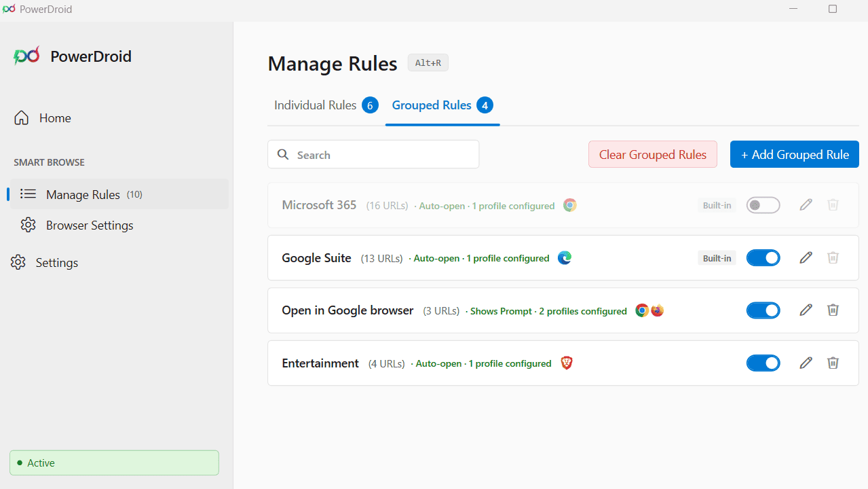This screenshot has height=489, width=868.
Task: Click the Grouped Rules count badge 4
Action: (485, 105)
